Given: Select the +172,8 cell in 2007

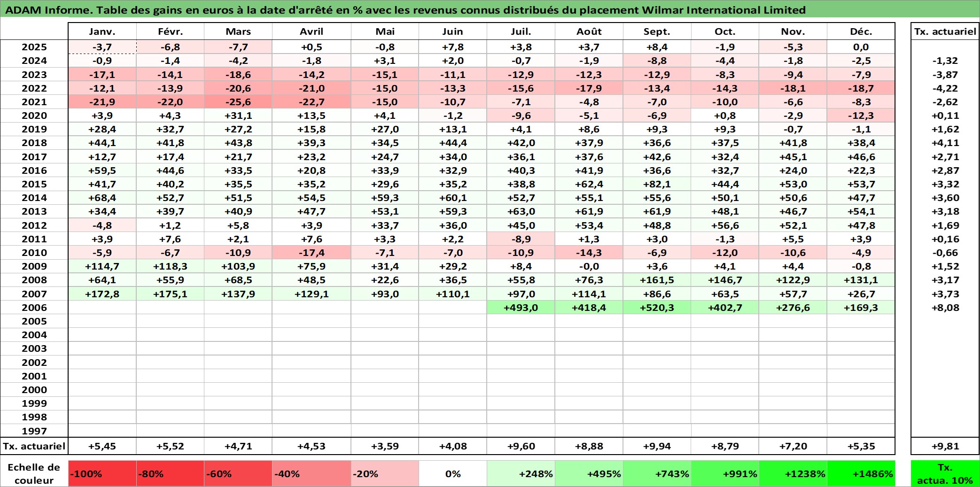Looking at the screenshot, I should 102,294.
